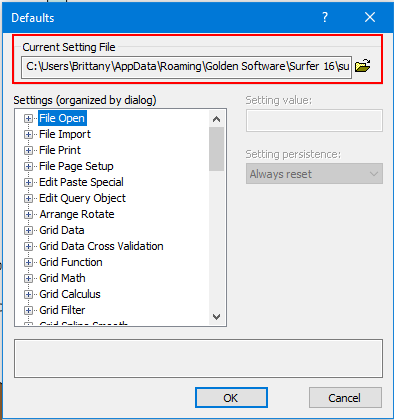
Task: Expand the Grid Data plus box
Action: (28, 230)
